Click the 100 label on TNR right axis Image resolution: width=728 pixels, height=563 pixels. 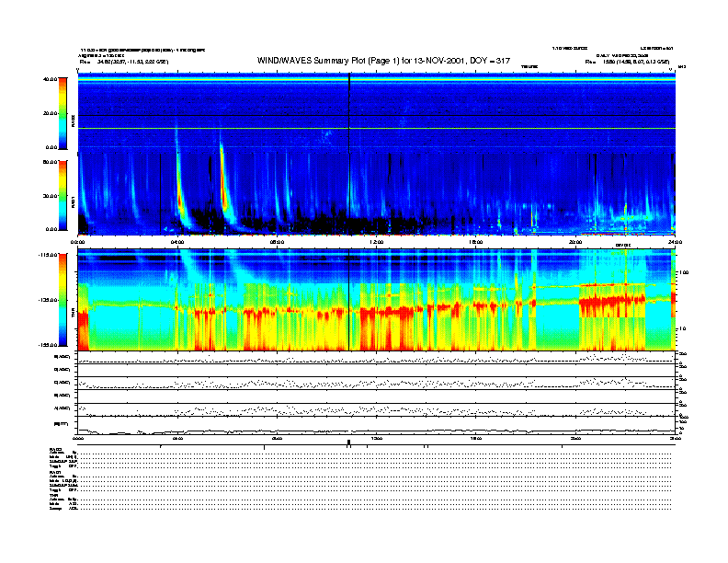684,272
